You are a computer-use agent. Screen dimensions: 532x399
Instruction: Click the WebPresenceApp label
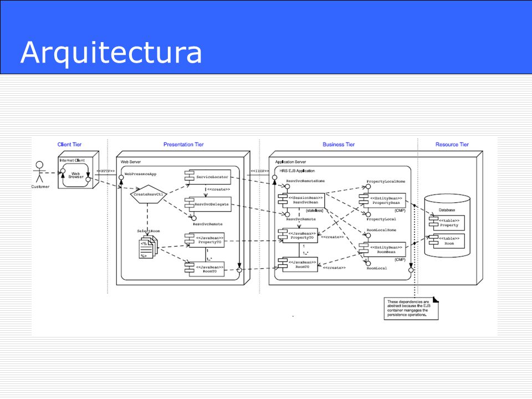point(140,173)
